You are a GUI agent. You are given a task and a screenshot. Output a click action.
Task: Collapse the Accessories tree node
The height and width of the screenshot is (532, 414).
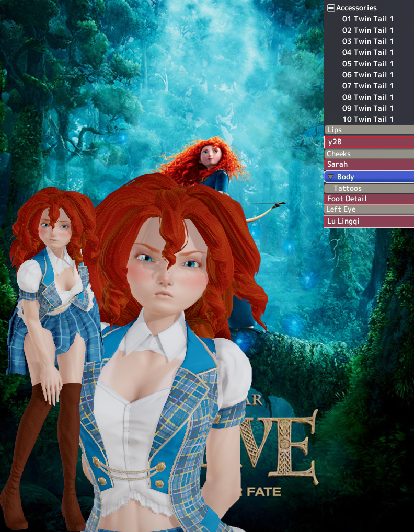point(331,8)
